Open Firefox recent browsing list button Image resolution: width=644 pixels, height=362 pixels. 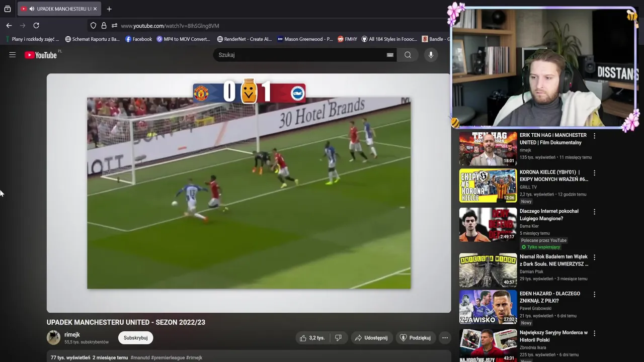(x=8, y=9)
